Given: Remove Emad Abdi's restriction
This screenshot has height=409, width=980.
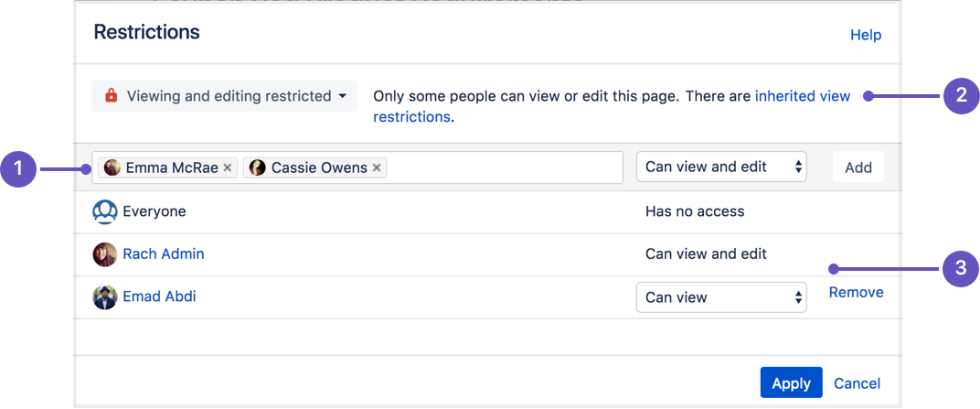Looking at the screenshot, I should tap(856, 293).
